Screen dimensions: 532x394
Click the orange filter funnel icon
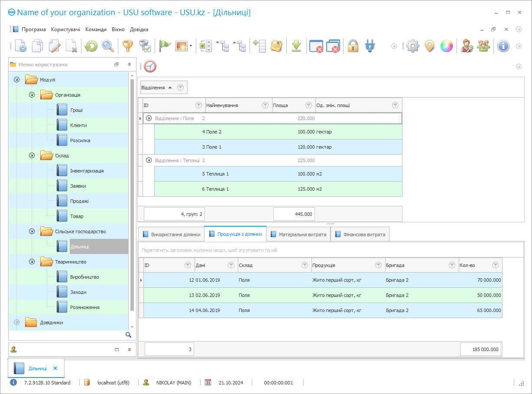[x=127, y=46]
